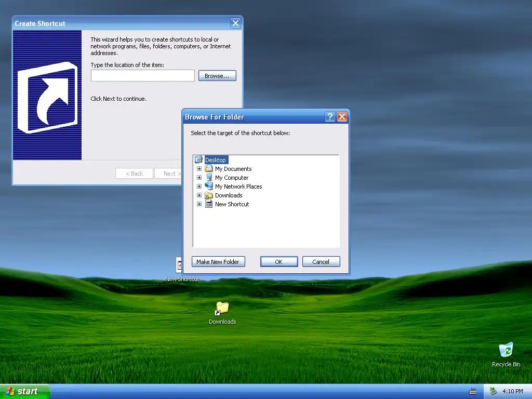Click the help question mark in Browse For Folder
The image size is (532, 399).
pos(330,117)
